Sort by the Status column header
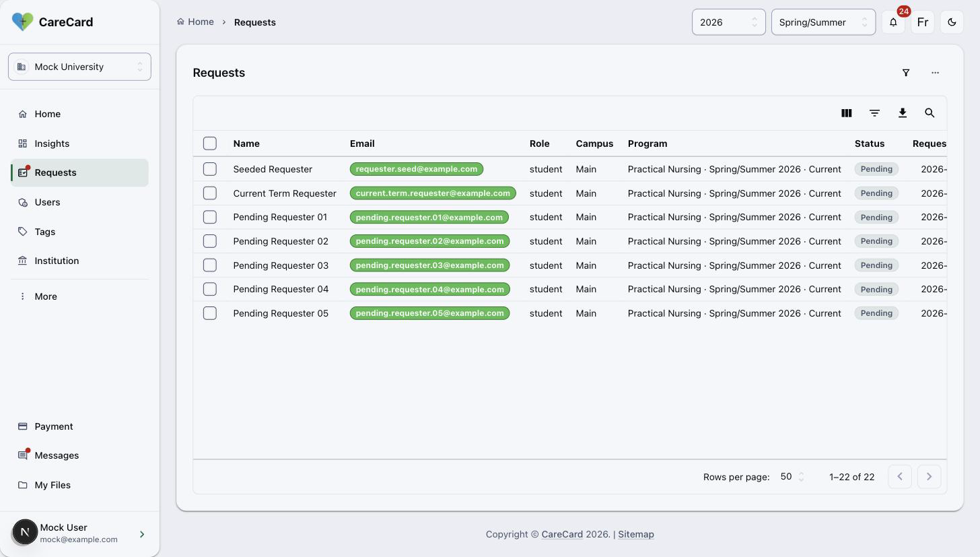980x557 pixels. (870, 143)
